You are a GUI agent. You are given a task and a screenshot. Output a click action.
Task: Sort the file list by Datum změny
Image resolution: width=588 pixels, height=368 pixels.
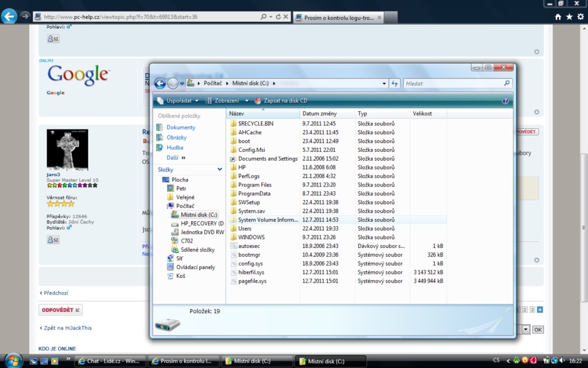327,114
